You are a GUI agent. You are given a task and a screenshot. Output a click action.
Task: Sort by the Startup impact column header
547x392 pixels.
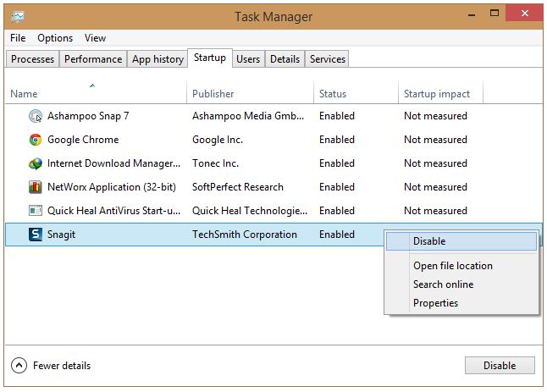click(440, 93)
